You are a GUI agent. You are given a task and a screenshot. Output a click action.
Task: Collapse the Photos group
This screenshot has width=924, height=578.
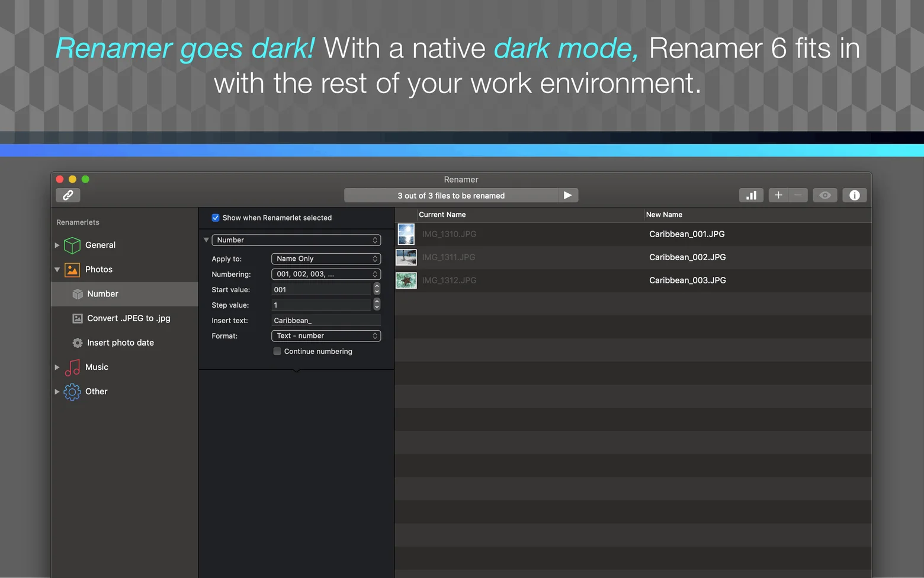57,269
